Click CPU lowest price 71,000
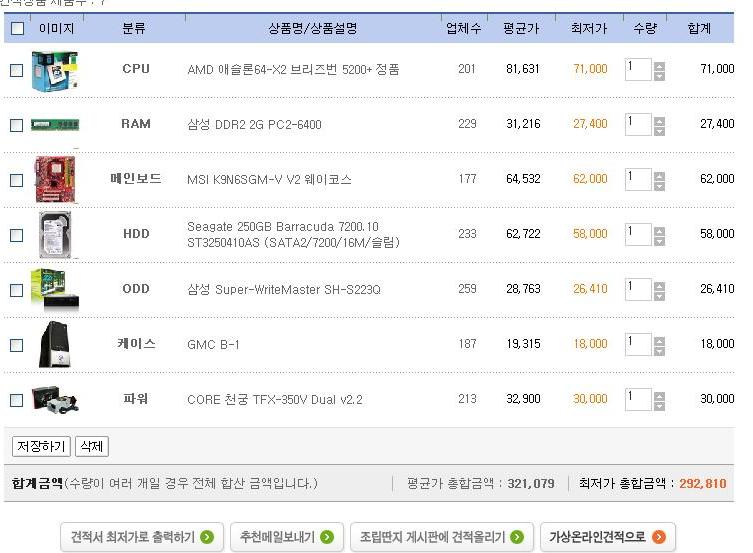Screen dimensions: 753x553 click(590, 69)
